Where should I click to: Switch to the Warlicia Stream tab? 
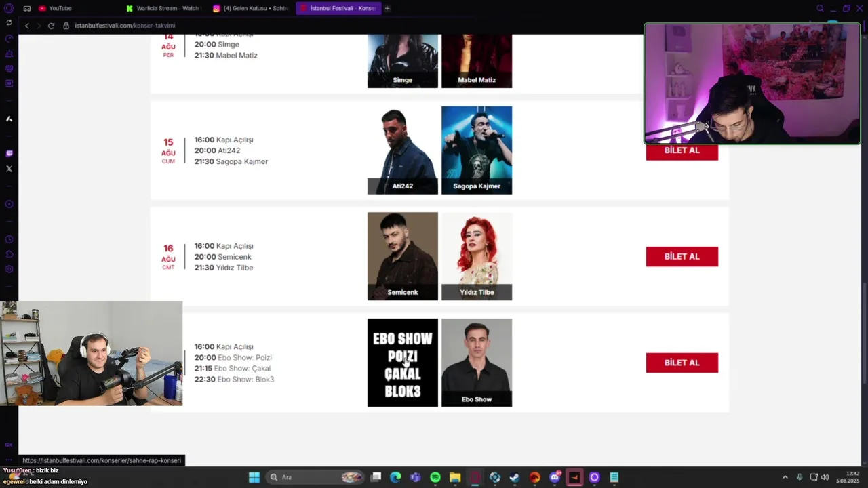click(163, 8)
